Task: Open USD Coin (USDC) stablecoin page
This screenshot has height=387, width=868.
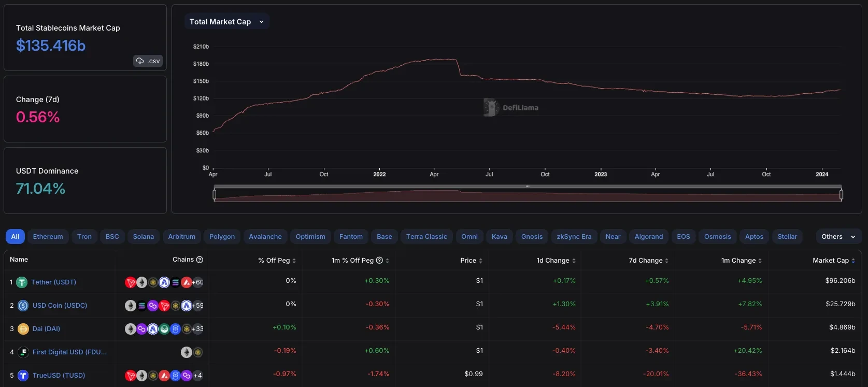Action: click(60, 306)
